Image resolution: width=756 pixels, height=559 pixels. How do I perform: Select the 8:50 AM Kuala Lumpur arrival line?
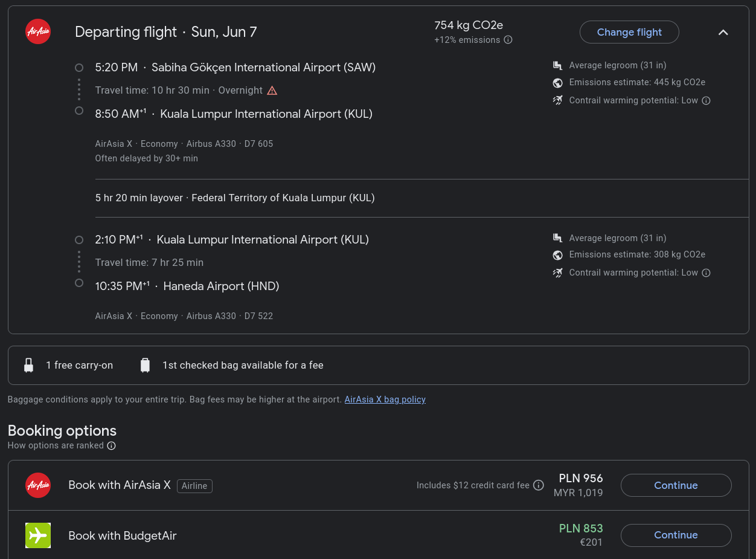tap(234, 114)
